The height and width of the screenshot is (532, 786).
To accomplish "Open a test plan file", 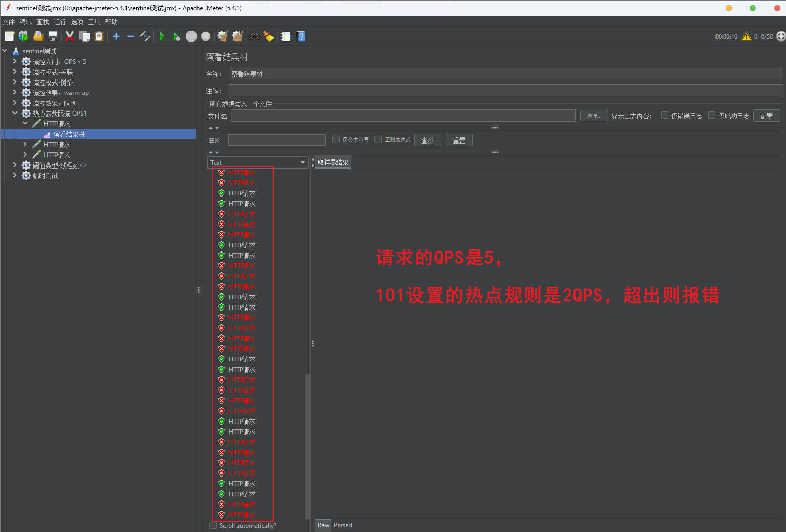I will [38, 36].
